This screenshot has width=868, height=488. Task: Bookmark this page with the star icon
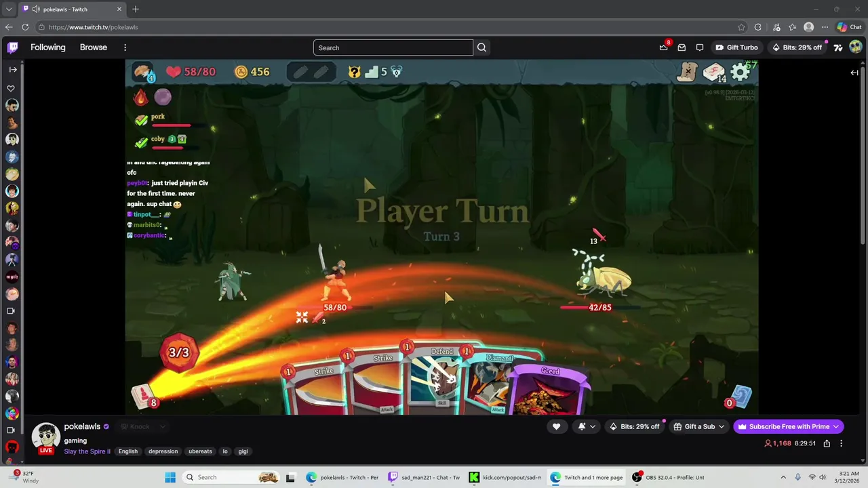click(741, 27)
